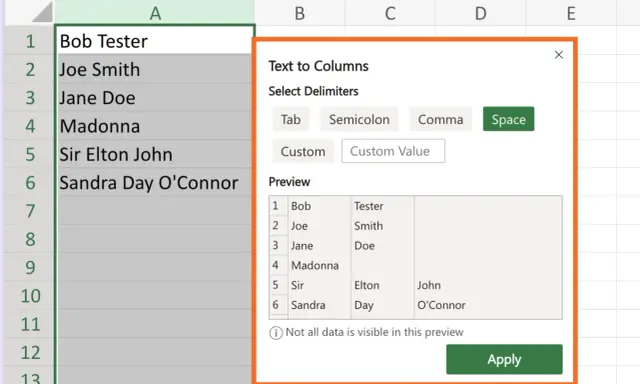Click the Custom Value input field
640x384 pixels.
pyautogui.click(x=393, y=151)
